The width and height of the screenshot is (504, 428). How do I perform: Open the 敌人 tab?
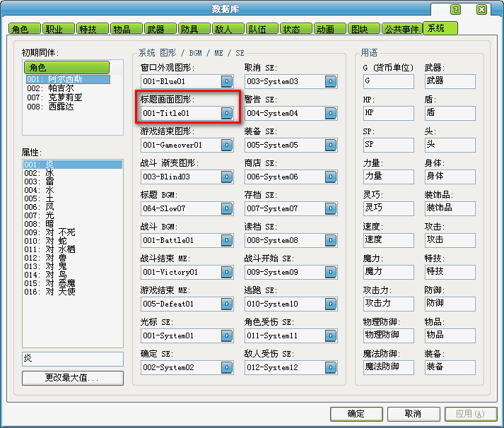tap(228, 29)
